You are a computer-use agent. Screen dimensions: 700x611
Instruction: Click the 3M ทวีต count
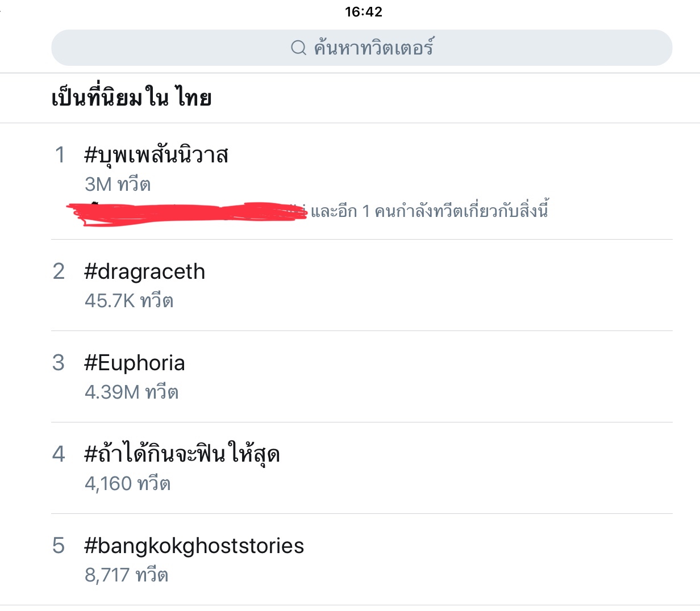tap(118, 185)
